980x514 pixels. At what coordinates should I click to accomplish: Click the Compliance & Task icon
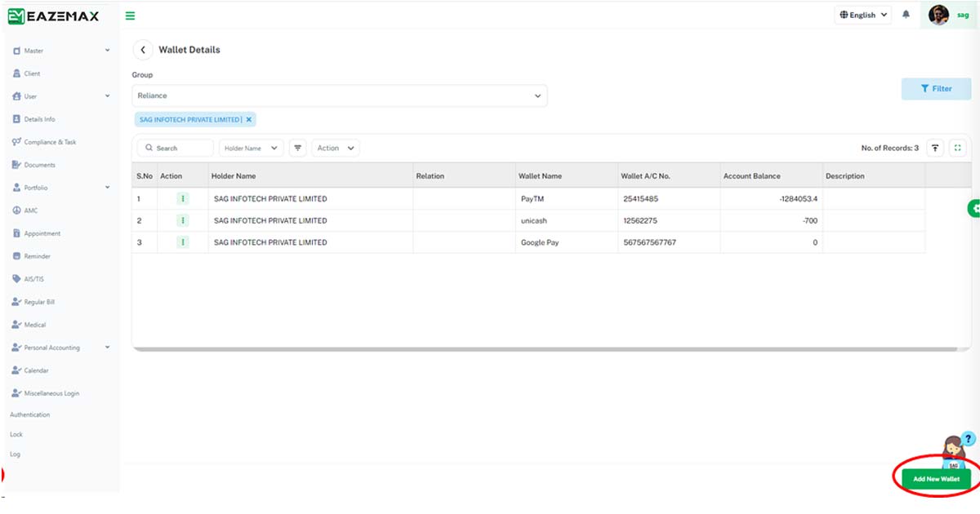point(16,142)
